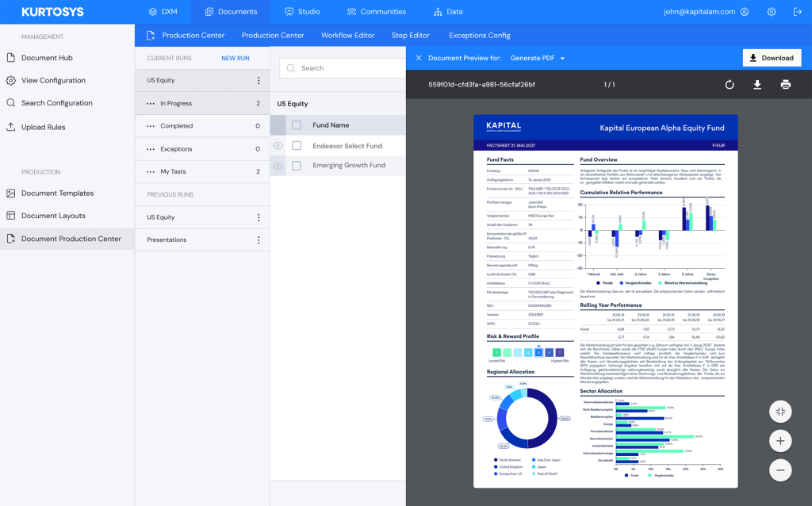Click the john@kapitalam.com account label
812x506 pixels.
tap(699, 11)
